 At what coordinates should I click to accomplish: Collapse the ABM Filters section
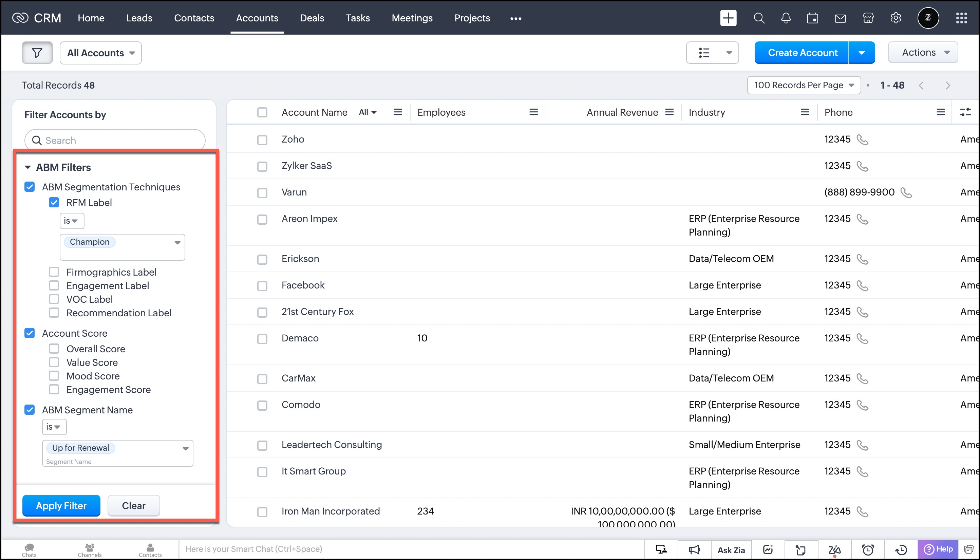click(x=28, y=167)
